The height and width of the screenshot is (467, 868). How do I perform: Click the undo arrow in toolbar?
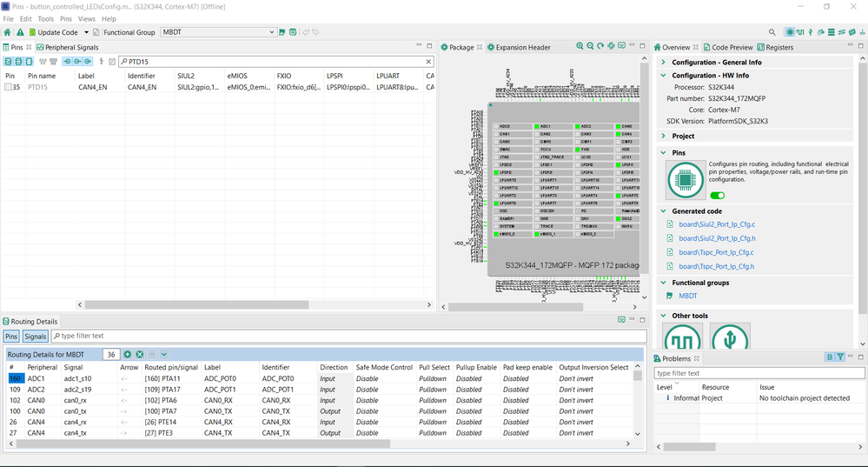306,32
